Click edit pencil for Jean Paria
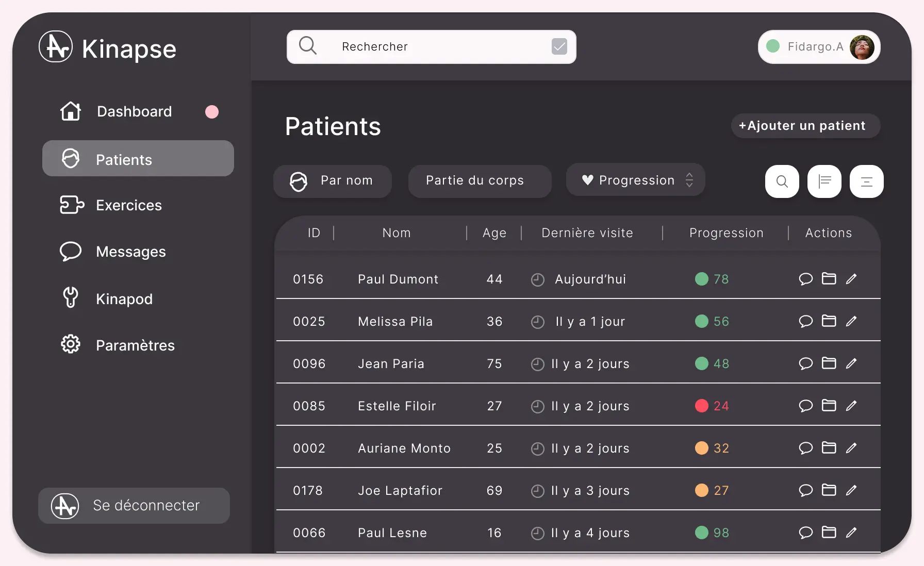Screen dimensions: 924x566 pyautogui.click(x=851, y=363)
